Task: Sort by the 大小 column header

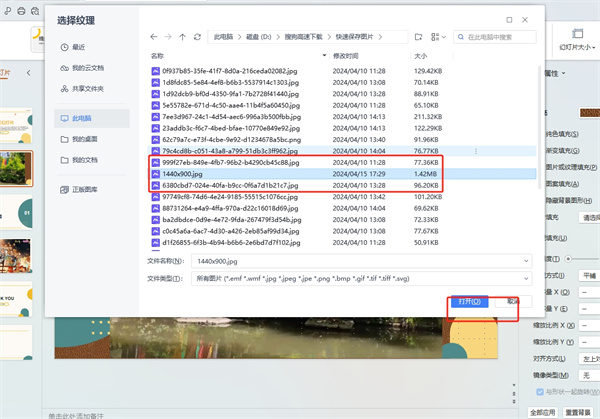Action: (x=421, y=56)
